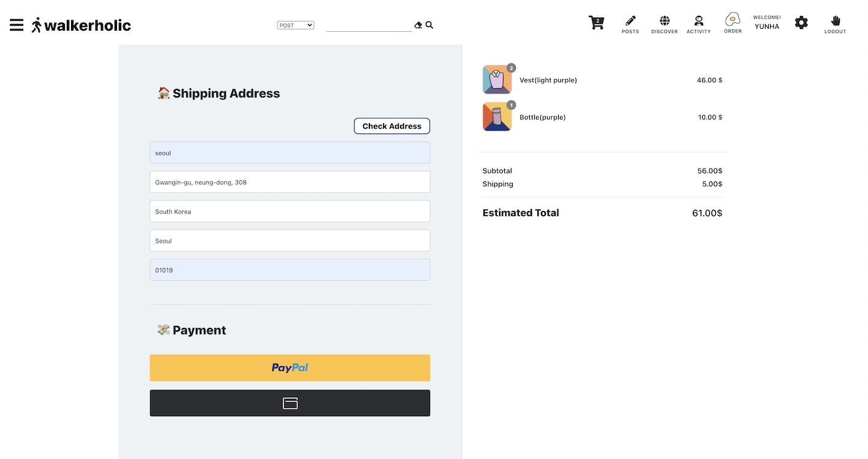Open the Order page egg icon

point(733,23)
